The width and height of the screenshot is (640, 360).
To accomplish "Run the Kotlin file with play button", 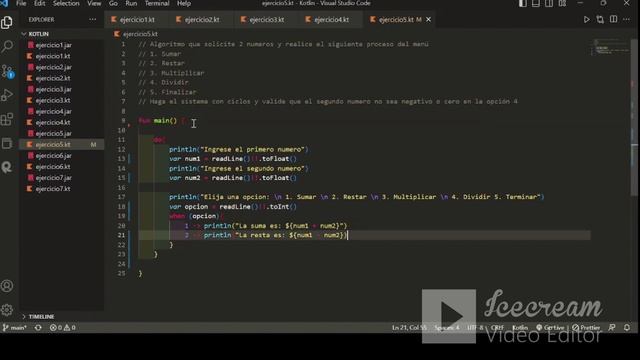I will click(x=587, y=20).
